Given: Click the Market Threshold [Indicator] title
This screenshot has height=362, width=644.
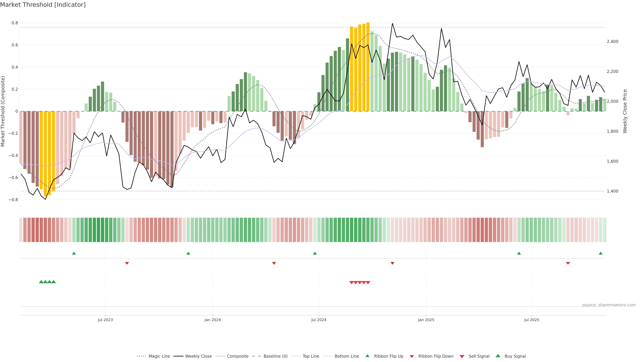Looking at the screenshot, I should (x=43, y=5).
